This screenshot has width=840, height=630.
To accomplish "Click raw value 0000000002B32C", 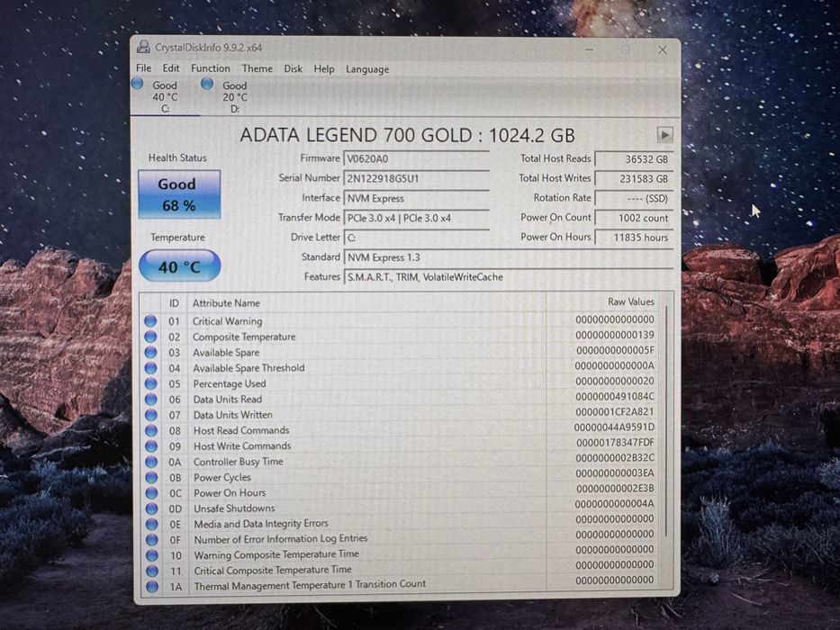I will coord(615,458).
